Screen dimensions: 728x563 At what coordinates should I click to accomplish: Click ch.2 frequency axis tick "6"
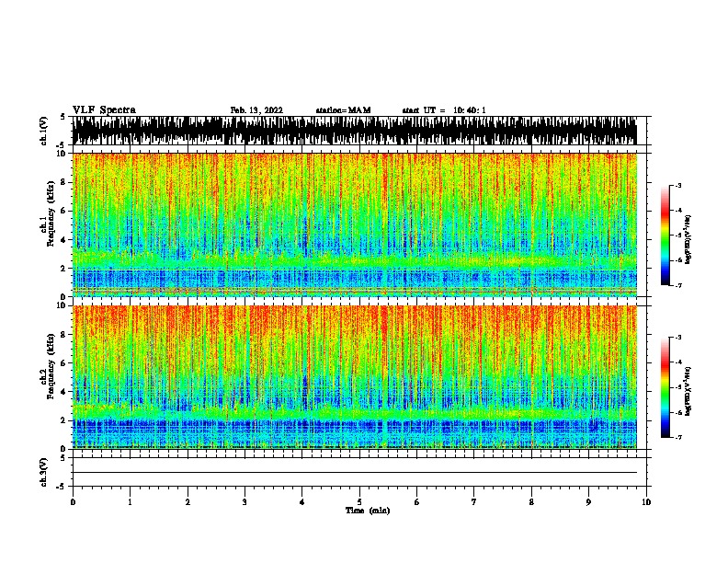click(x=64, y=362)
